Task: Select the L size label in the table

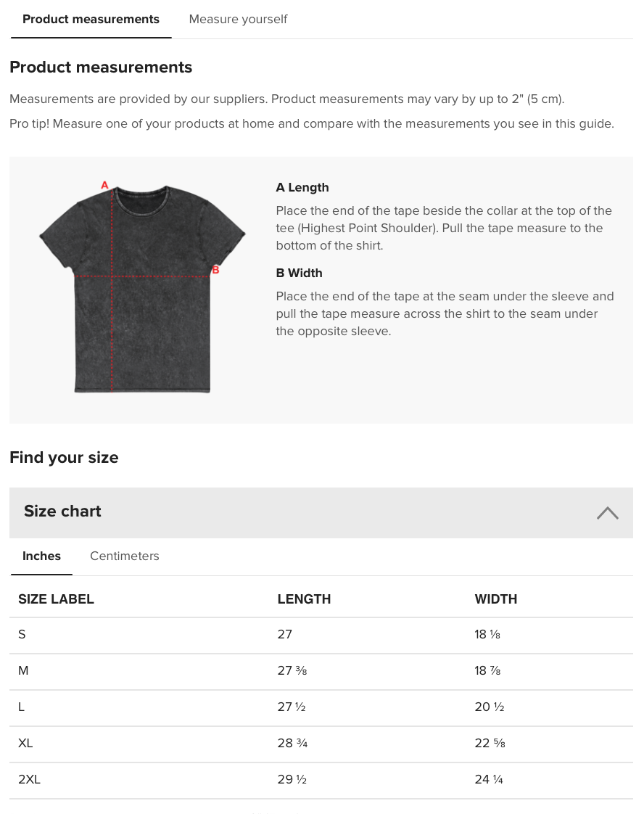Action: point(22,707)
